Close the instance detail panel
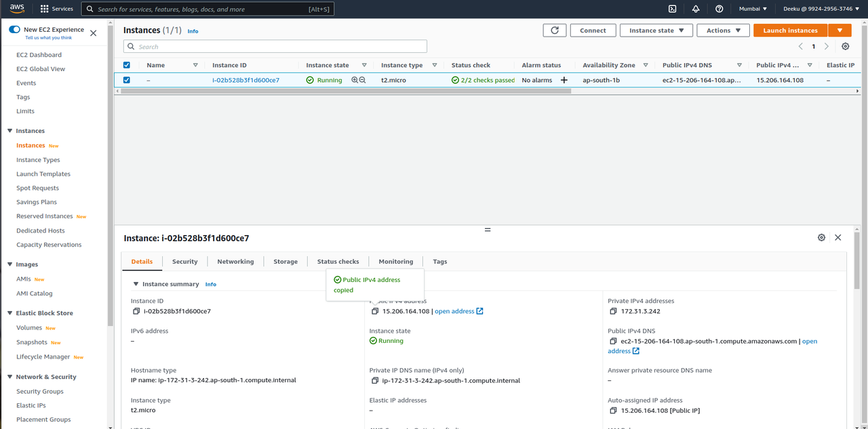Viewport: 868px width, 429px height. tap(837, 238)
